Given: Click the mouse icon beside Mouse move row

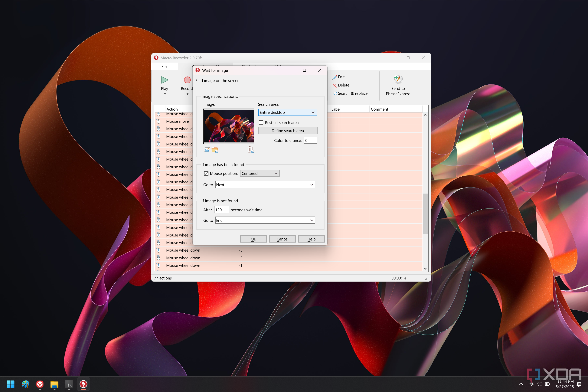Looking at the screenshot, I should click(x=158, y=121).
